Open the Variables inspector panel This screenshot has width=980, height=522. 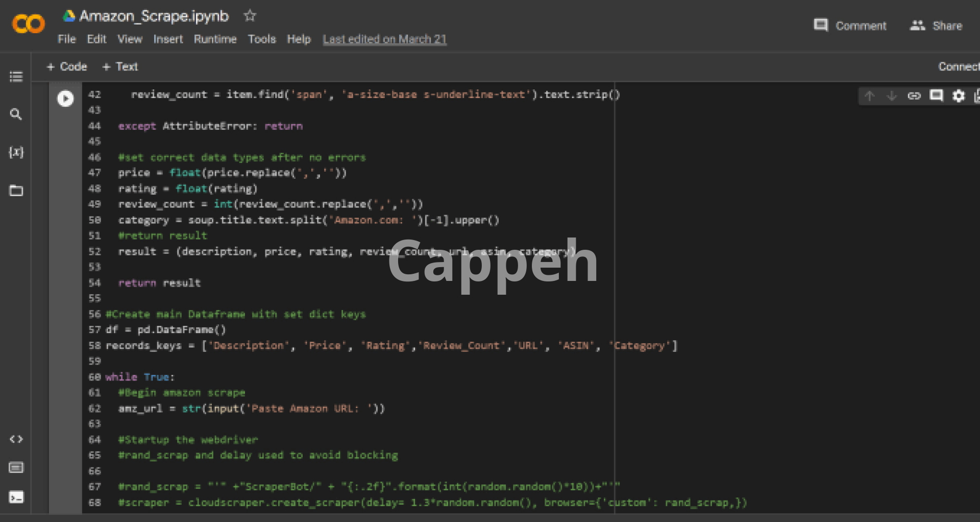click(x=16, y=152)
